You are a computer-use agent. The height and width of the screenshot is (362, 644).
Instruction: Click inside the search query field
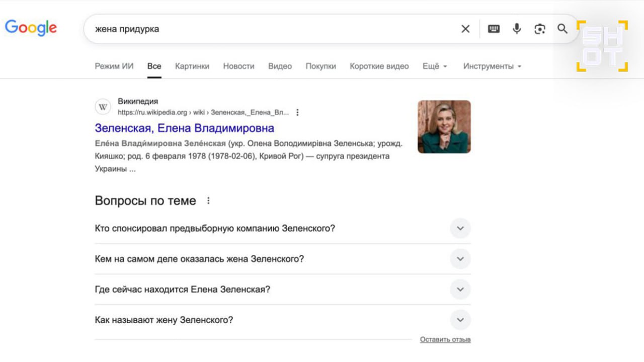[x=272, y=29]
